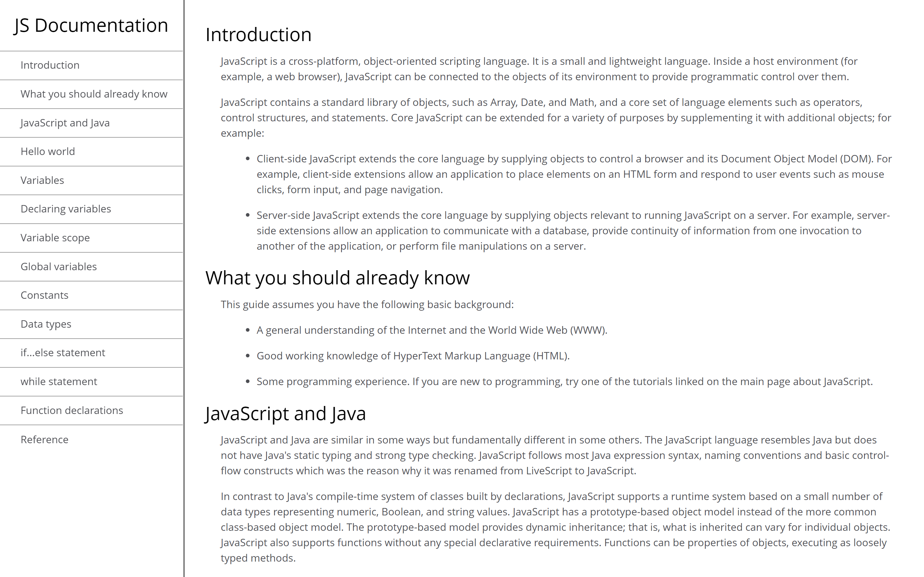Navigate to Declaring variables section
Viewport: 924px width, 577px height.
[x=66, y=208]
